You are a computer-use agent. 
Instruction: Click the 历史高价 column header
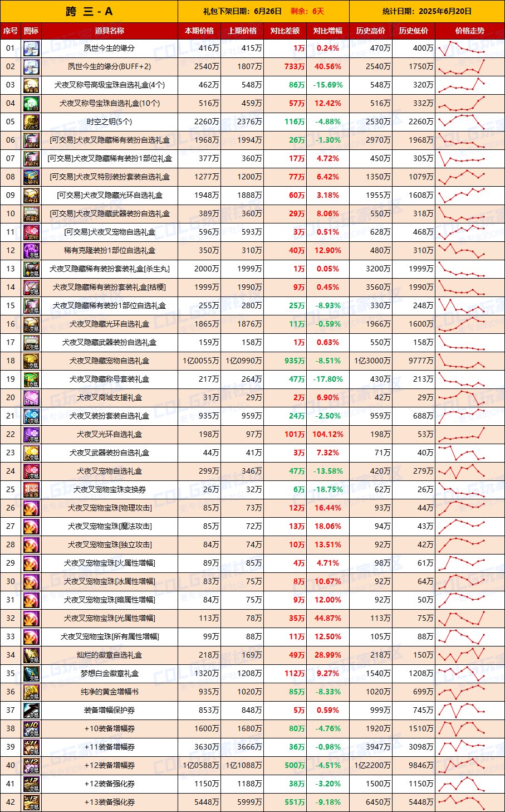click(x=371, y=31)
